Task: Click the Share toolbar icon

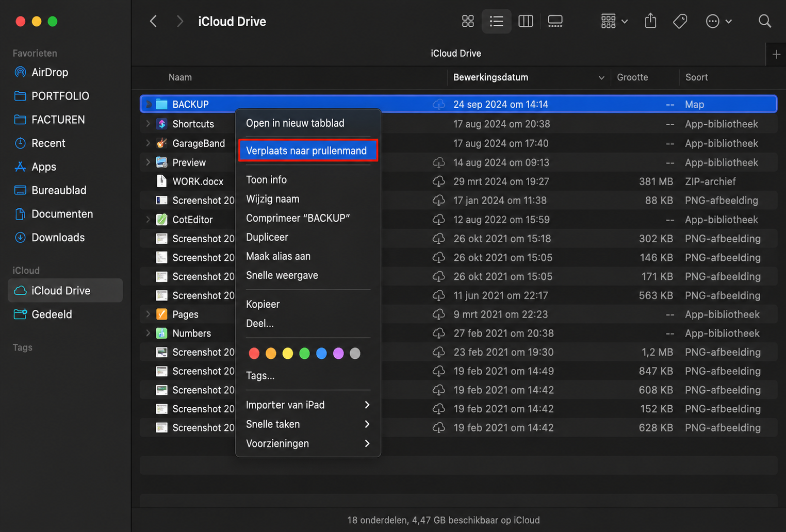Action: point(650,21)
